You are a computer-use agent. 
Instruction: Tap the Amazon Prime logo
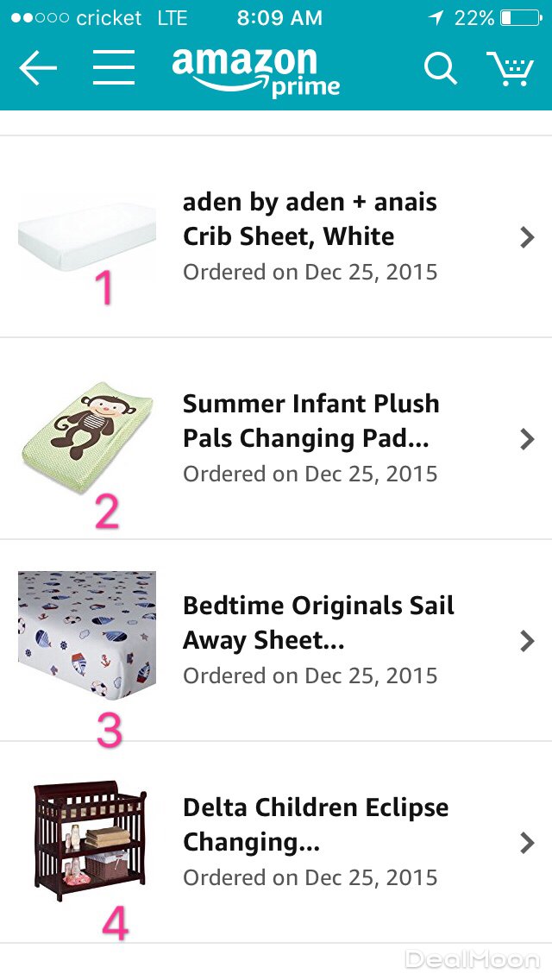255,72
